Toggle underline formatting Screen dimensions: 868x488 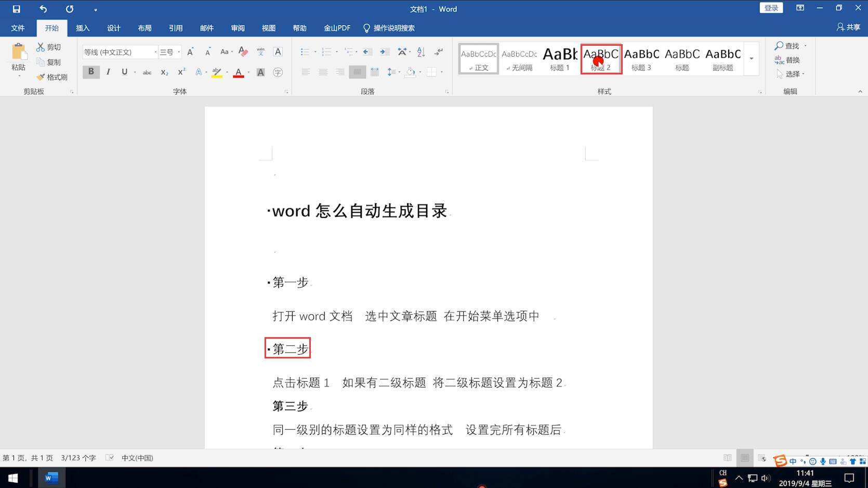pos(125,72)
